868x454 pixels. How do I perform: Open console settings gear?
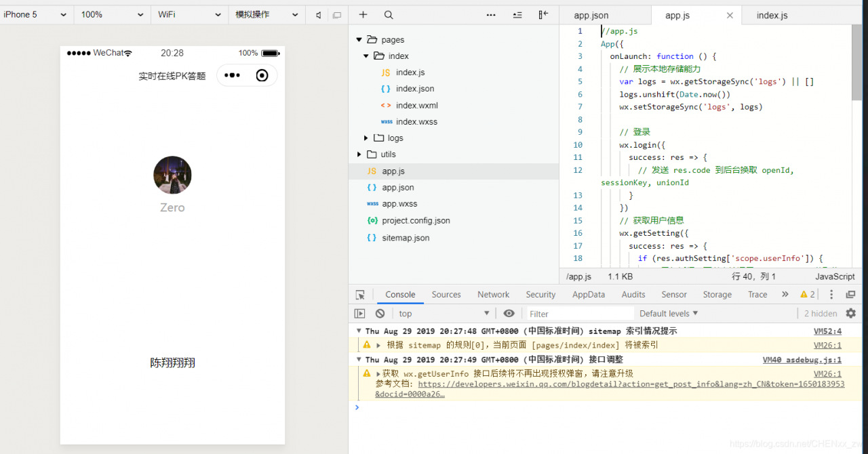pos(850,314)
